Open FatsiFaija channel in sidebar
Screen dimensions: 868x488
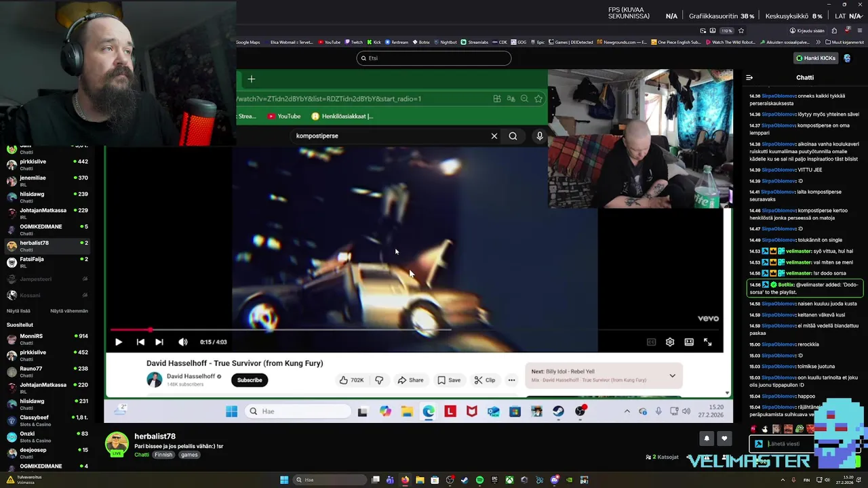[47, 262]
